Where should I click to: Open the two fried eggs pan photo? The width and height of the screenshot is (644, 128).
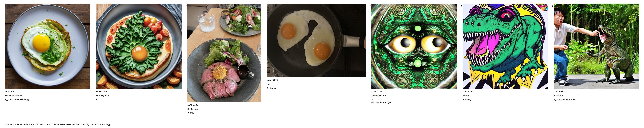pos(316,41)
